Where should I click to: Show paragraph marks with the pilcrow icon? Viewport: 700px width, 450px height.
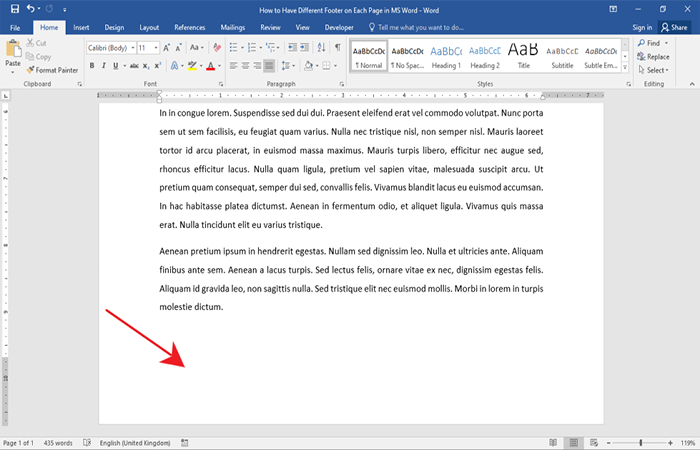[x=337, y=47]
